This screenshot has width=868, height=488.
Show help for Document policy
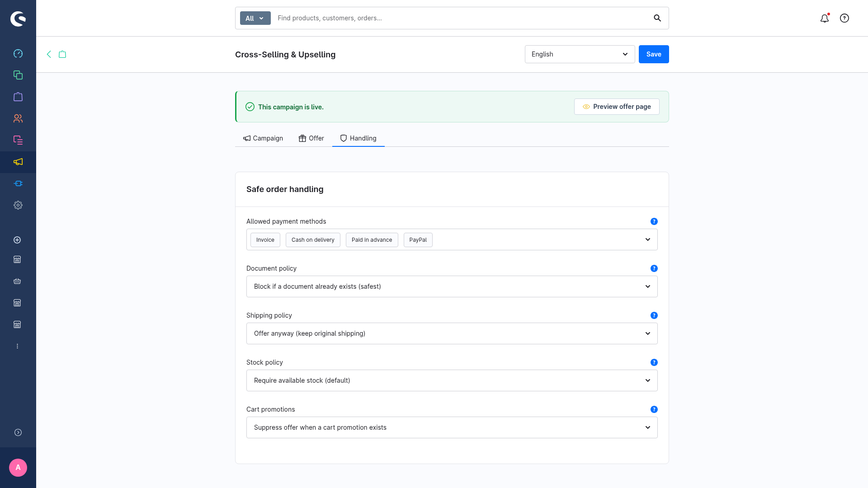click(x=654, y=268)
